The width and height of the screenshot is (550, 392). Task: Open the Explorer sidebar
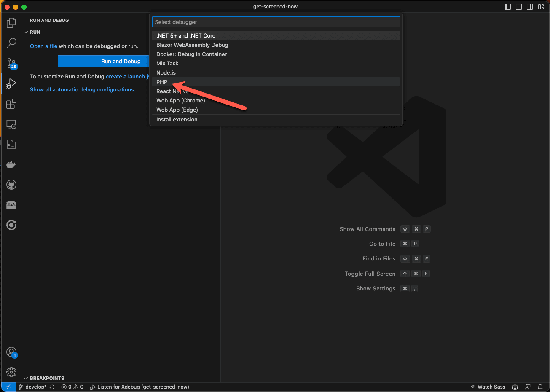pyautogui.click(x=11, y=22)
